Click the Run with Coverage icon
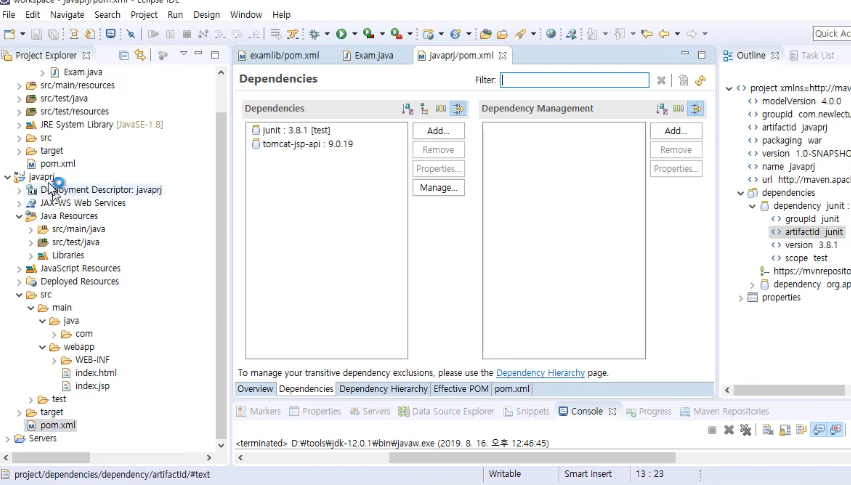This screenshot has width=851, height=485. point(369,34)
